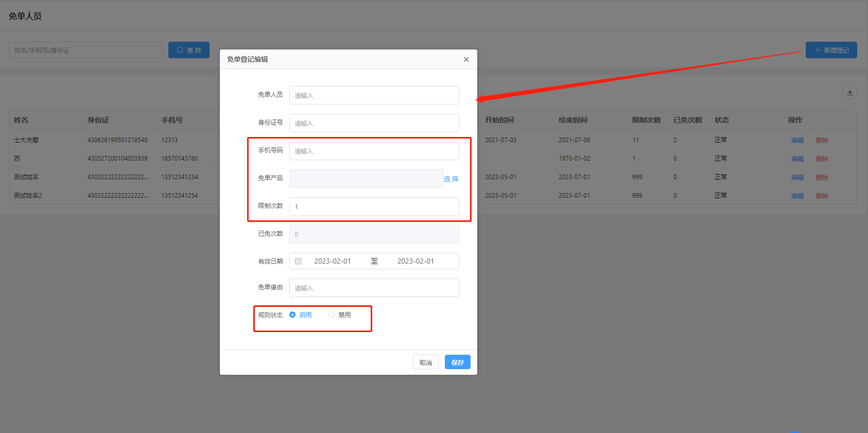Viewport: 868px width, 433px height.
Task: Click 编辑 for the 士大夫撒 row
Action: [797, 140]
